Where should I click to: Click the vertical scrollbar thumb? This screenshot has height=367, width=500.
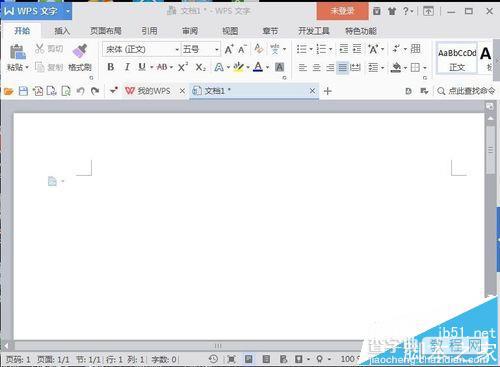point(490,150)
